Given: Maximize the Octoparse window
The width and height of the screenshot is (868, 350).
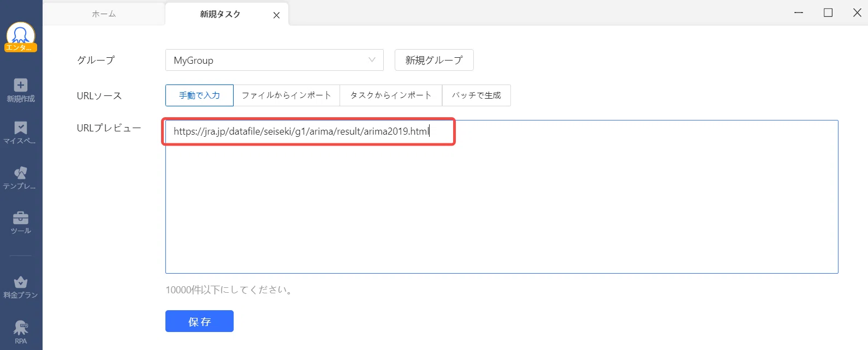Looking at the screenshot, I should (x=828, y=13).
